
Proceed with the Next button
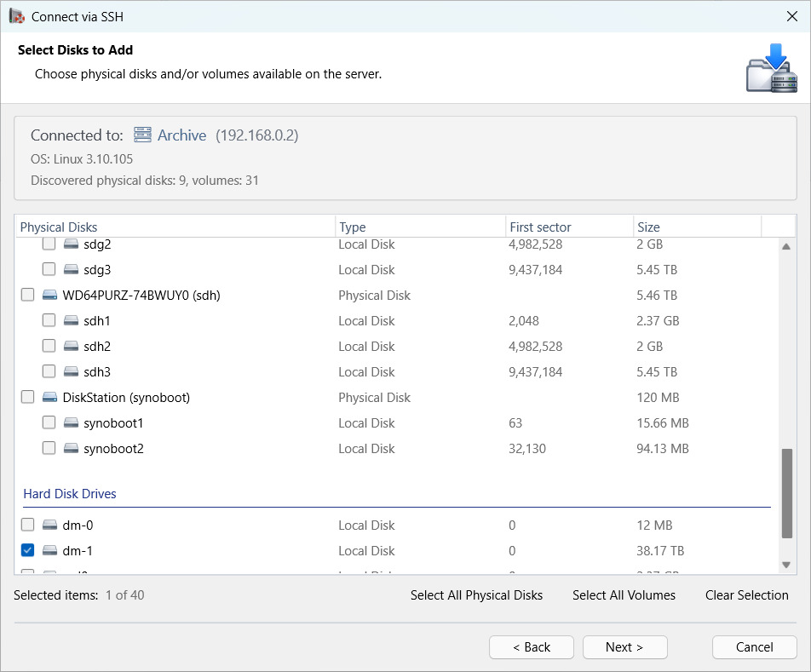pyautogui.click(x=624, y=647)
